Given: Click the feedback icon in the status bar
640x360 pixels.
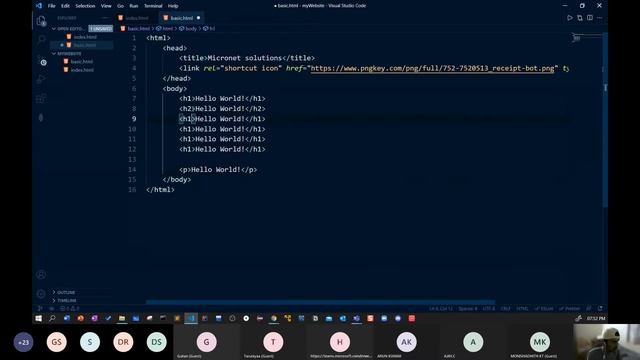Looking at the screenshot, I should 589,309.
